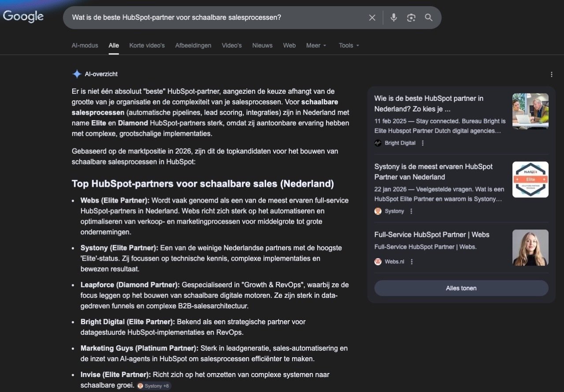Image resolution: width=564 pixels, height=392 pixels.
Task: Start a voice search with the microphone icon
Action: click(x=393, y=18)
